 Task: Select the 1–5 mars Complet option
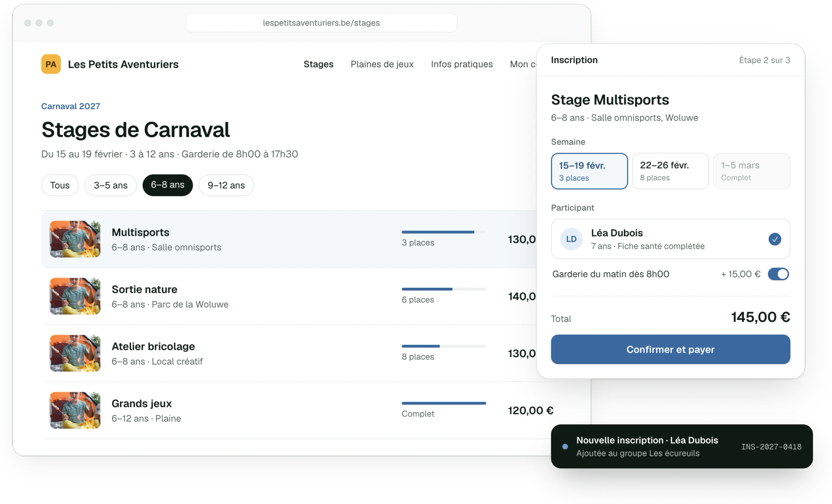[751, 171]
